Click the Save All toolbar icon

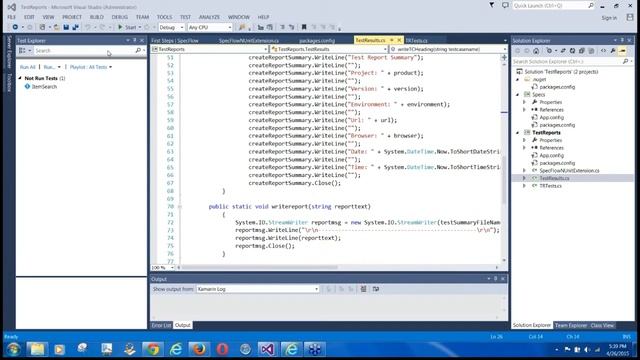[76, 27]
